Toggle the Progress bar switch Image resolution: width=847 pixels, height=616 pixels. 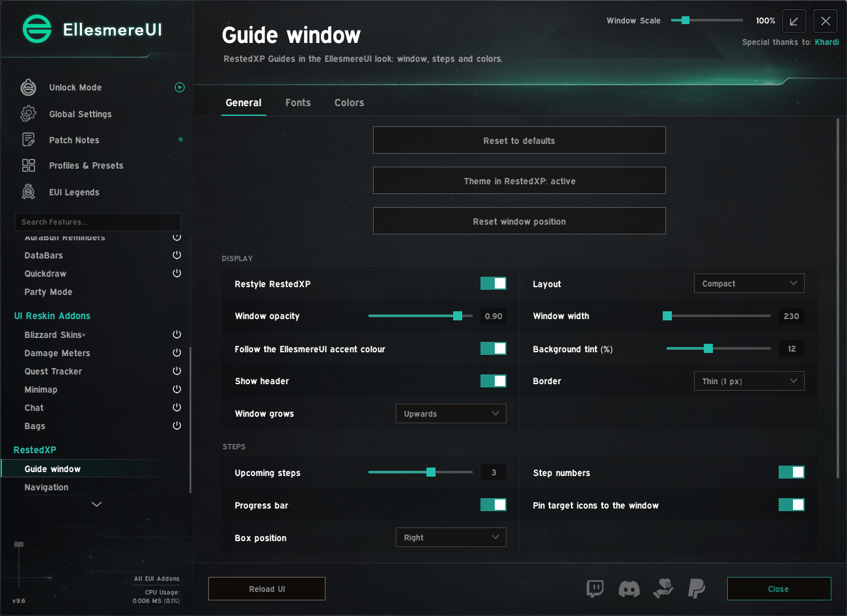point(493,505)
